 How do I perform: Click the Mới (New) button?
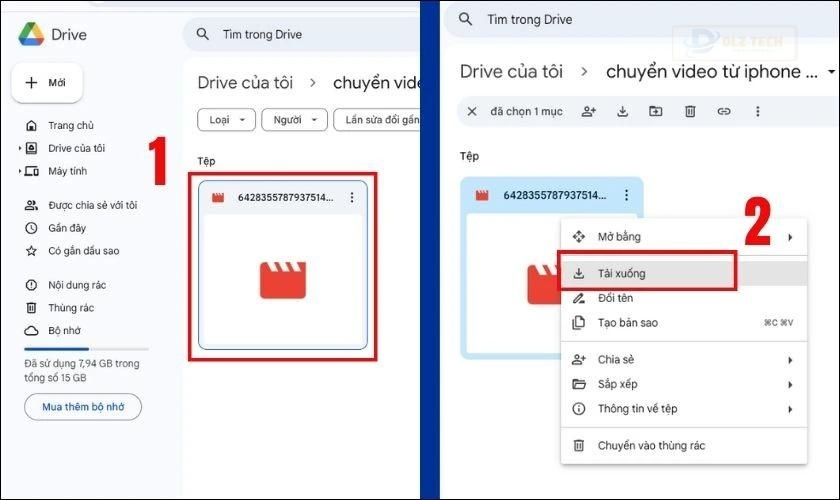click(x=47, y=83)
